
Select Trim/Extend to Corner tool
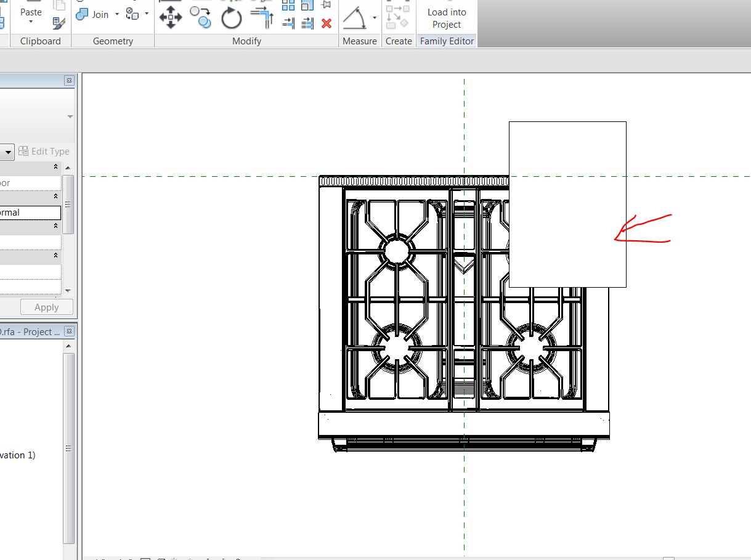(x=263, y=18)
